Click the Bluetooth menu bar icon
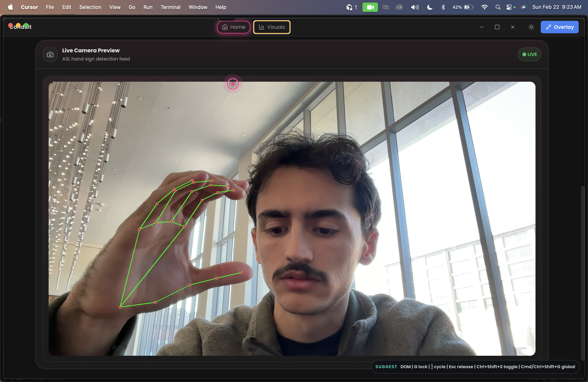588x382 pixels. pos(443,7)
